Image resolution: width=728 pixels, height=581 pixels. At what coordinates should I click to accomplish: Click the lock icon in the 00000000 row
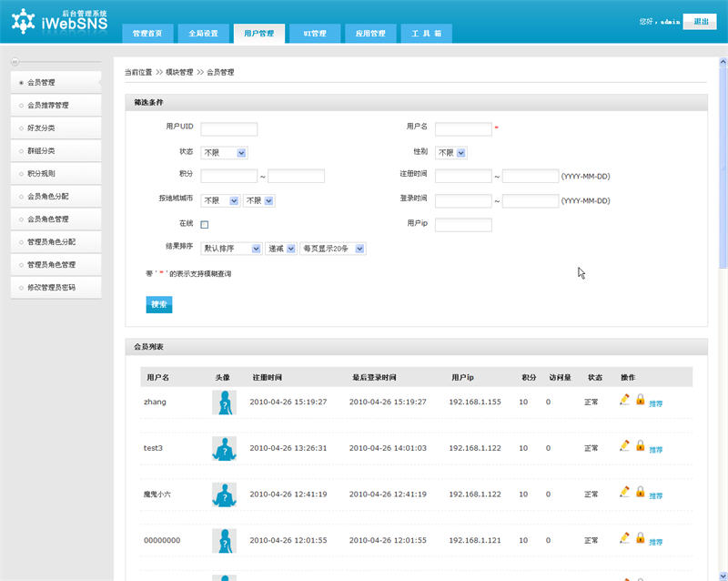[641, 537]
